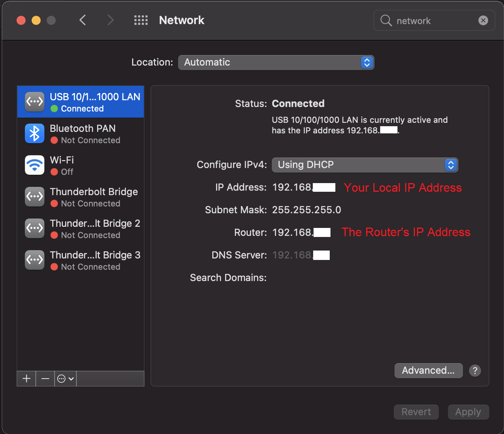Image resolution: width=504 pixels, height=434 pixels.
Task: Open Advanced... network settings
Action: (428, 371)
